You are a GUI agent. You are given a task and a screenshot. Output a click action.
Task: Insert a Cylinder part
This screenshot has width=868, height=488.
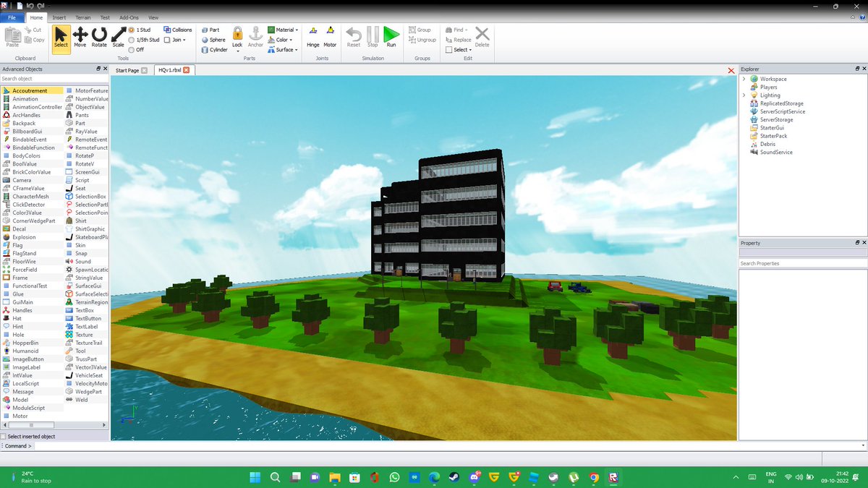tap(215, 50)
